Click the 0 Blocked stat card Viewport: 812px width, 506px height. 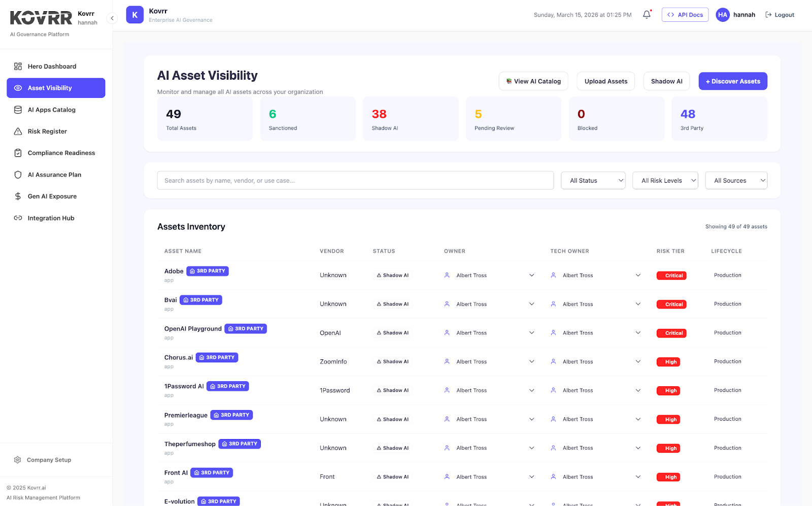[x=617, y=119]
